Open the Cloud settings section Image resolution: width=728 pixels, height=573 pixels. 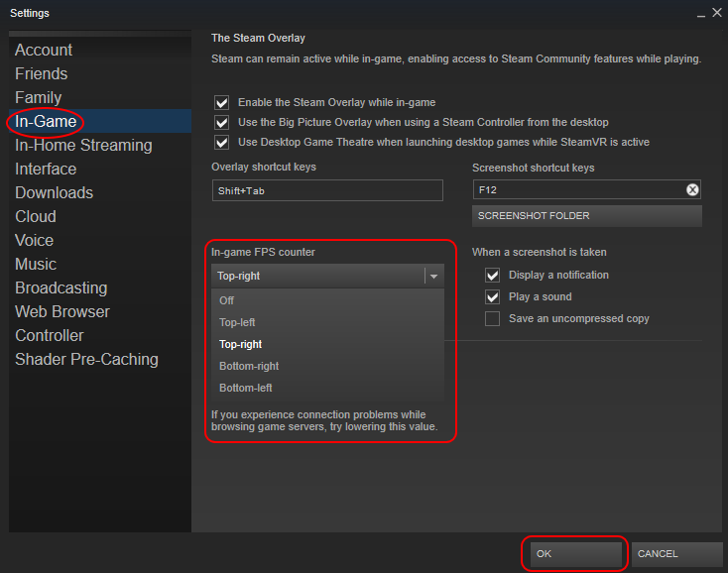(x=100, y=216)
